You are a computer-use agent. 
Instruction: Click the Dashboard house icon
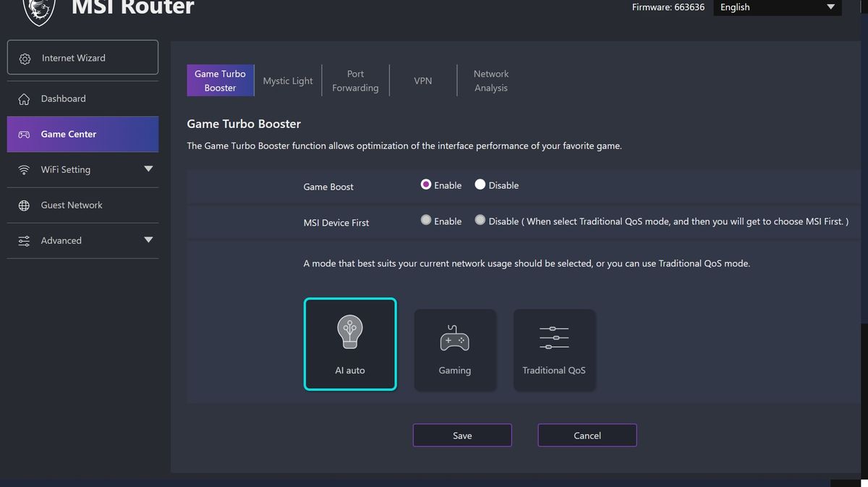[24, 99]
